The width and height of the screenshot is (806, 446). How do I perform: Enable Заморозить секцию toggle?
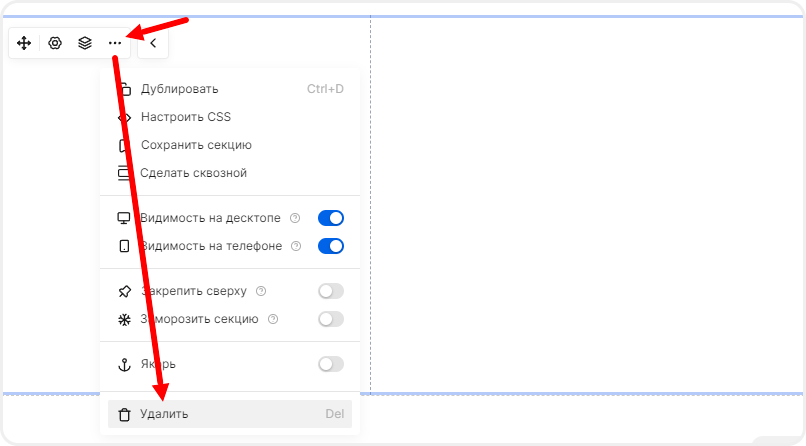(330, 319)
